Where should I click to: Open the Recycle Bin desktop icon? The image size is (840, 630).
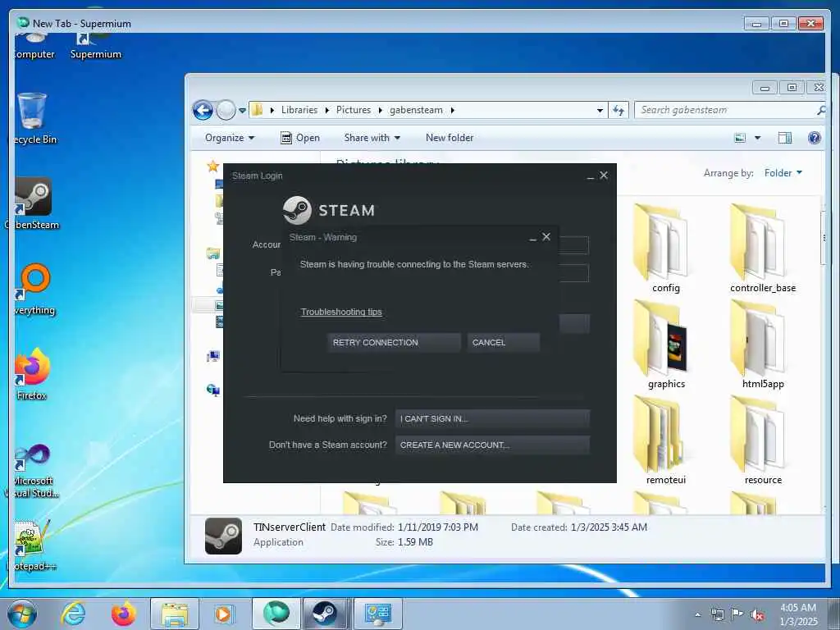point(32,118)
